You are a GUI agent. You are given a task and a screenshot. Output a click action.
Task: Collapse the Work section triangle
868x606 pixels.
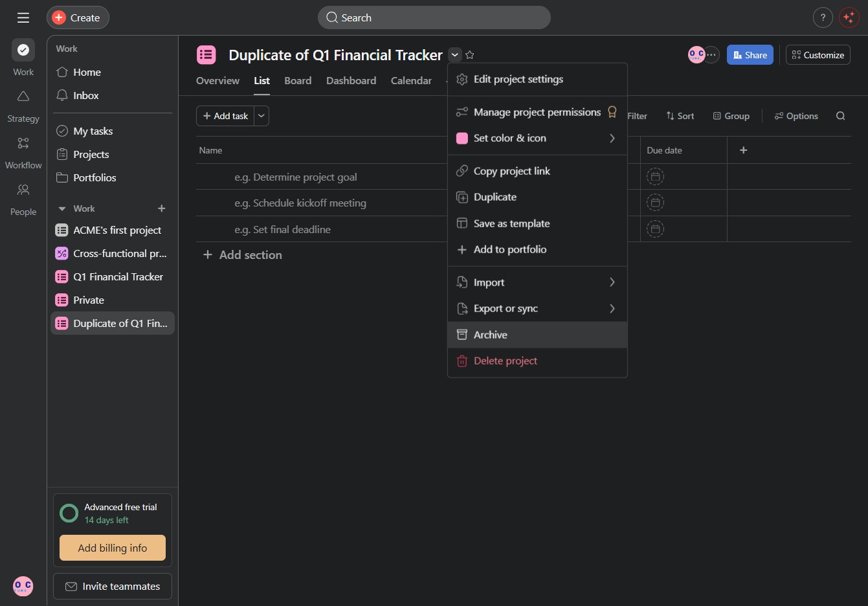pyautogui.click(x=62, y=208)
